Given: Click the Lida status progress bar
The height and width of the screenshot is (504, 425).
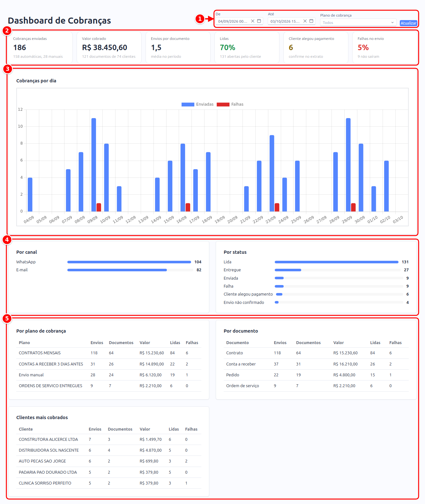Looking at the screenshot, I should pos(337,262).
